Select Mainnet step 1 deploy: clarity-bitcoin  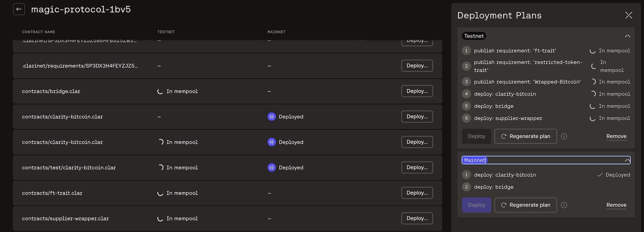point(505,175)
